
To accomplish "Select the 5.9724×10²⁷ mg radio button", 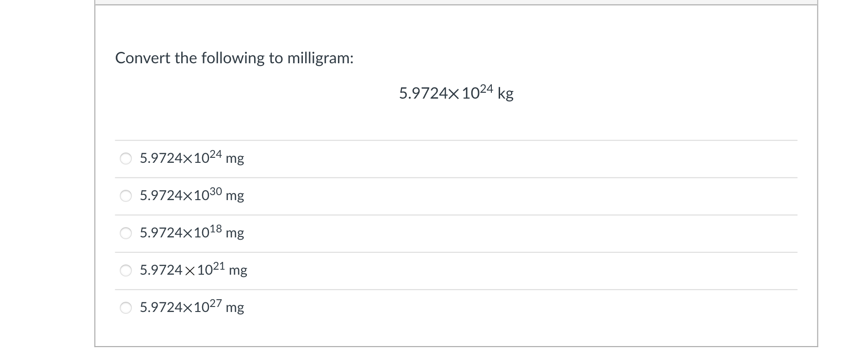I will pos(126,308).
